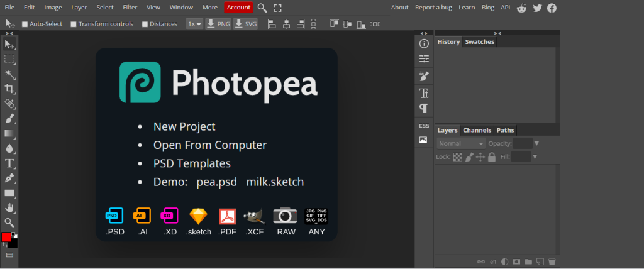Switch to the Channels tab
644x269 pixels.
click(x=477, y=130)
